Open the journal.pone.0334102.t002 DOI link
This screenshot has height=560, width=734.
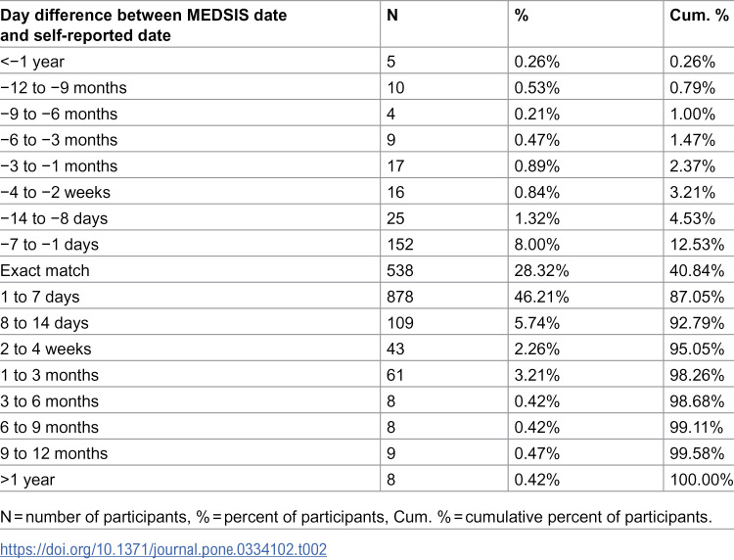163,549
